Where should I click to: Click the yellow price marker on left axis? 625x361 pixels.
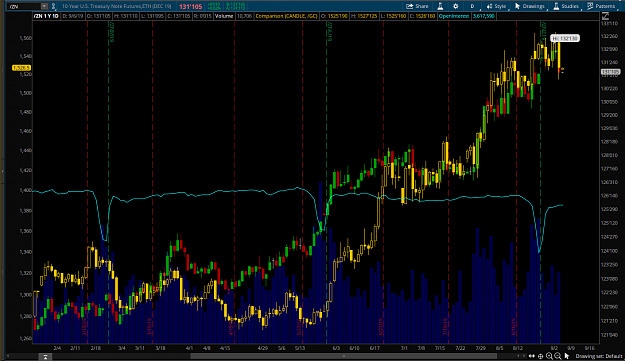21,68
